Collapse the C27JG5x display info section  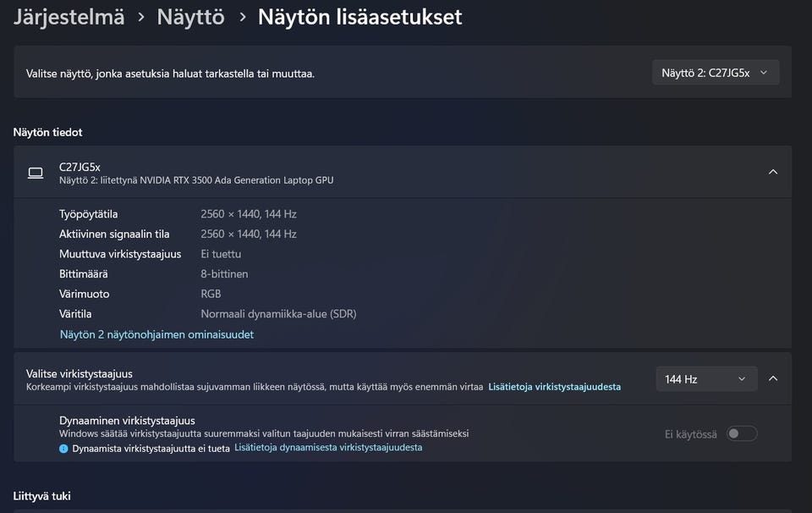point(772,172)
